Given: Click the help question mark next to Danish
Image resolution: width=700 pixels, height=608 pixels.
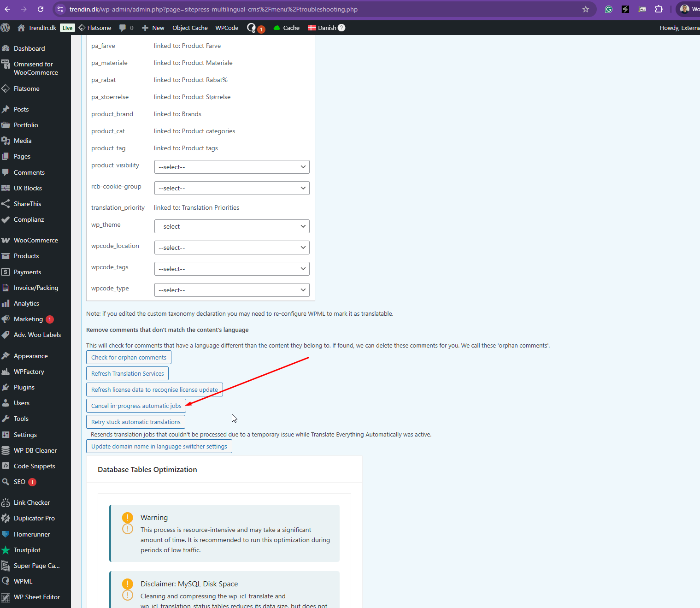Looking at the screenshot, I should point(341,28).
